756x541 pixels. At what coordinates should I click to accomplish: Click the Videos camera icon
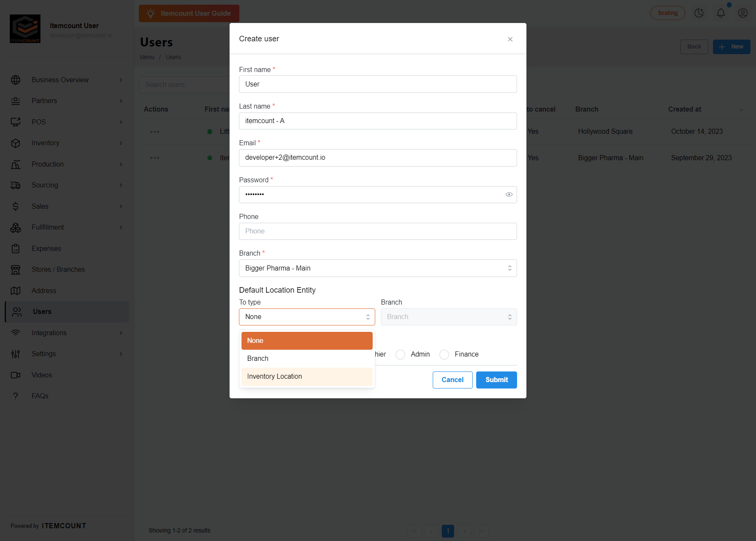(x=16, y=375)
